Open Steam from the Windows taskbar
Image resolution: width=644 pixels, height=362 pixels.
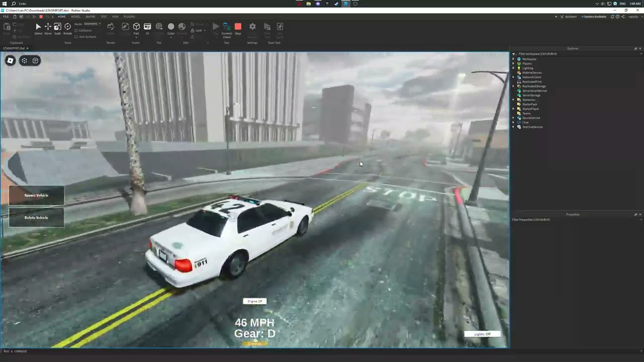(336, 4)
